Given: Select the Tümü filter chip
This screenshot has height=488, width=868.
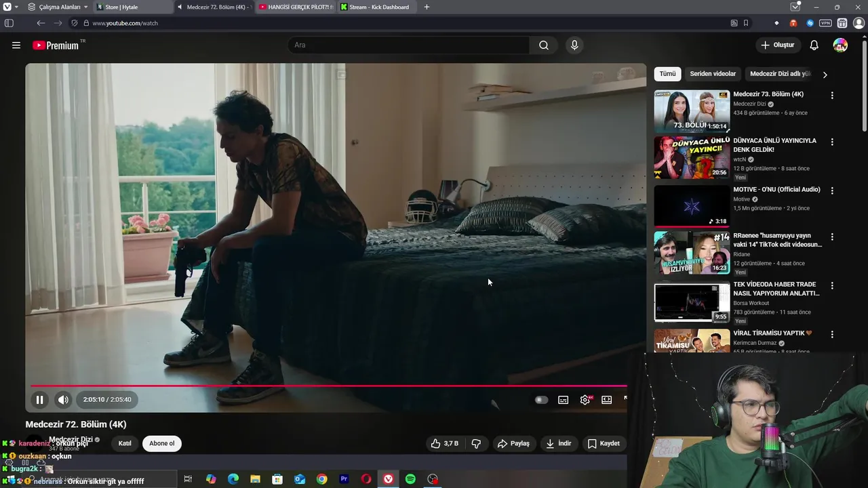Looking at the screenshot, I should point(668,74).
